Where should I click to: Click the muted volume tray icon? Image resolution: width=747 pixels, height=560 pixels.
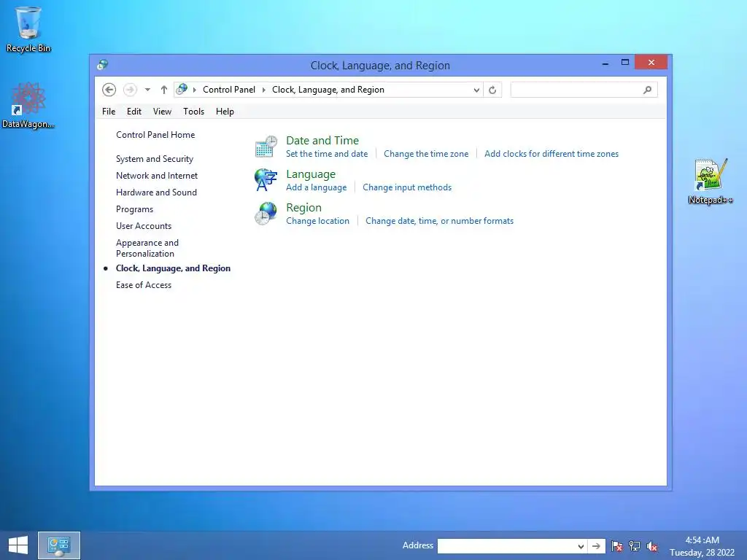[652, 545]
